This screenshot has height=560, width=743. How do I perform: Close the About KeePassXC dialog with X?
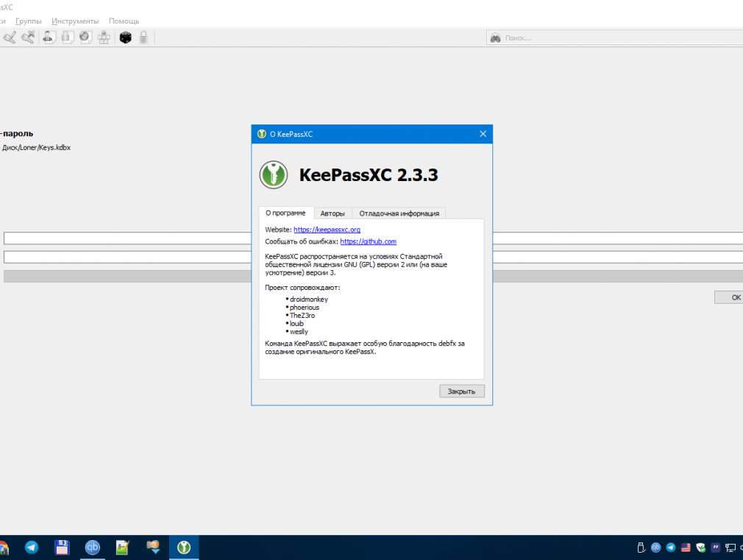[483, 134]
